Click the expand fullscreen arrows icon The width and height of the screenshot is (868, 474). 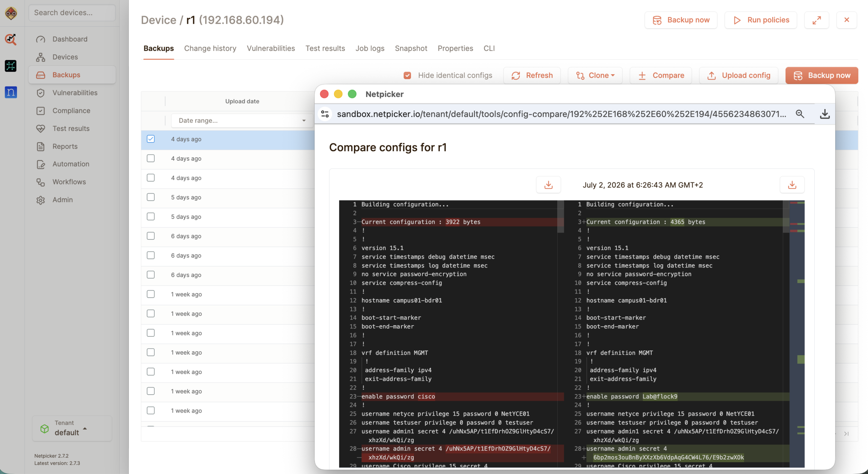816,20
